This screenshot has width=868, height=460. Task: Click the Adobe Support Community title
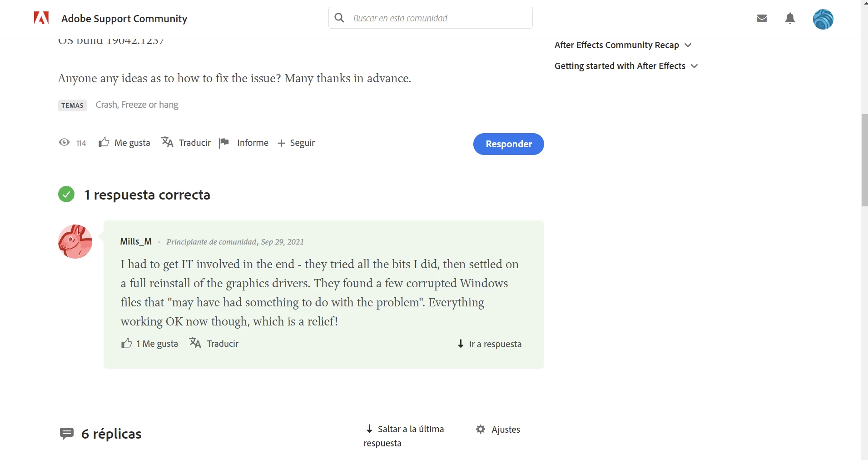124,19
